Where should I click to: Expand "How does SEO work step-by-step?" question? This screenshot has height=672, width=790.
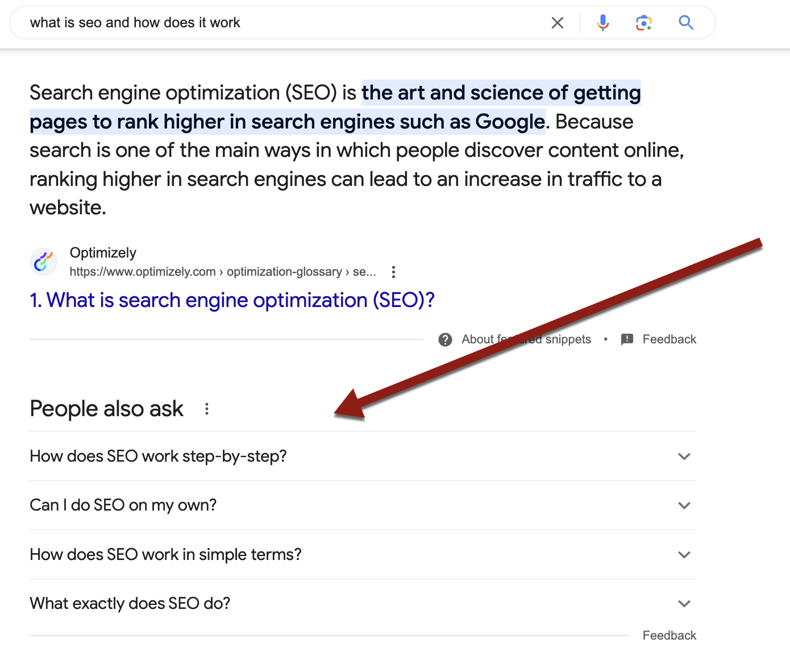pos(684,457)
